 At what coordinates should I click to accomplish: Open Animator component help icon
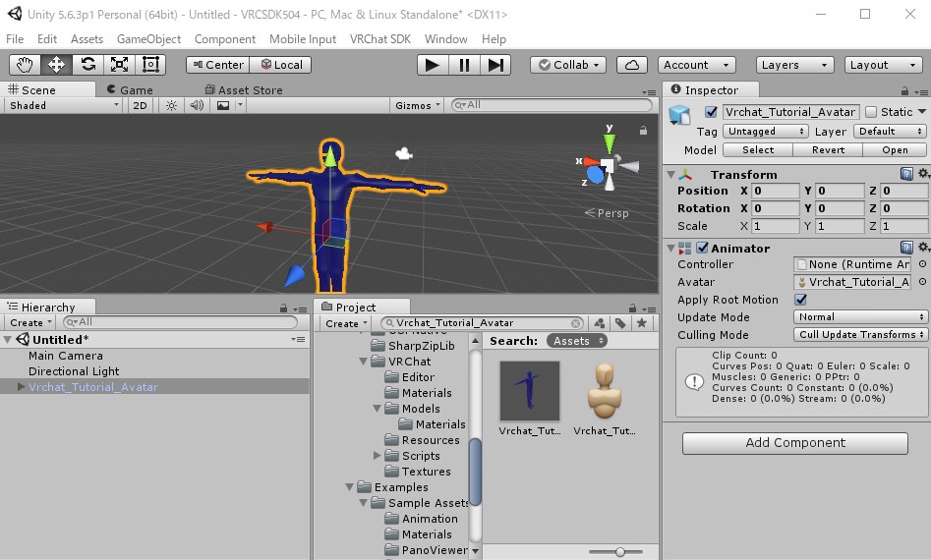point(906,248)
